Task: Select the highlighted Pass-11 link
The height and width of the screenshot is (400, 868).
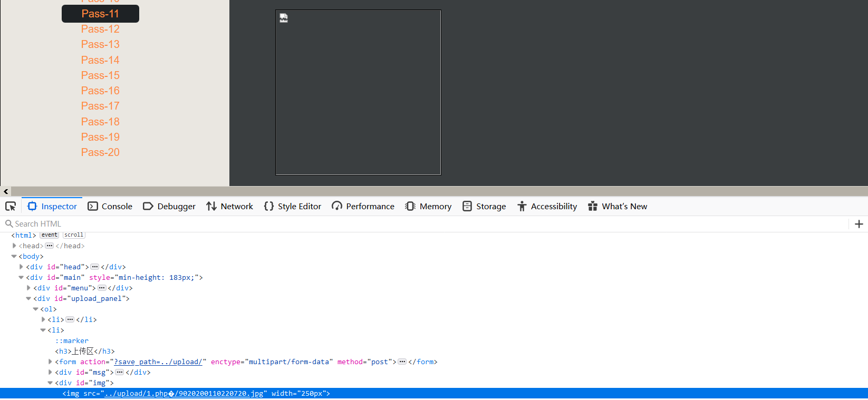Action: coord(100,14)
